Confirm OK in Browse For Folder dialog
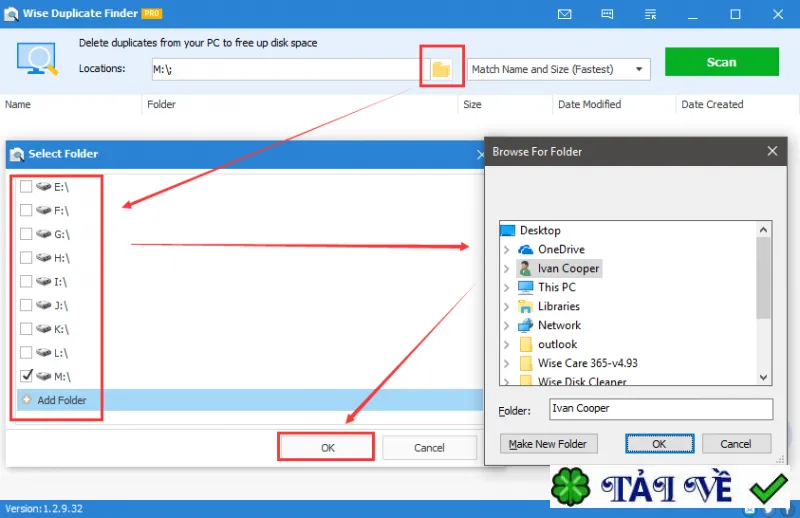800x518 pixels. point(659,444)
